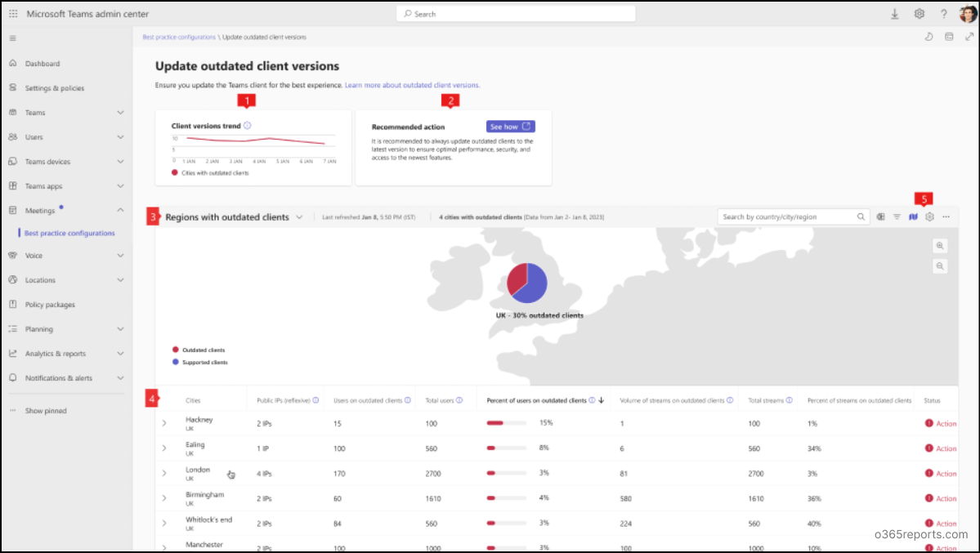The height and width of the screenshot is (553, 980).
Task: Expand the Birmingham city row
Action: 164,498
